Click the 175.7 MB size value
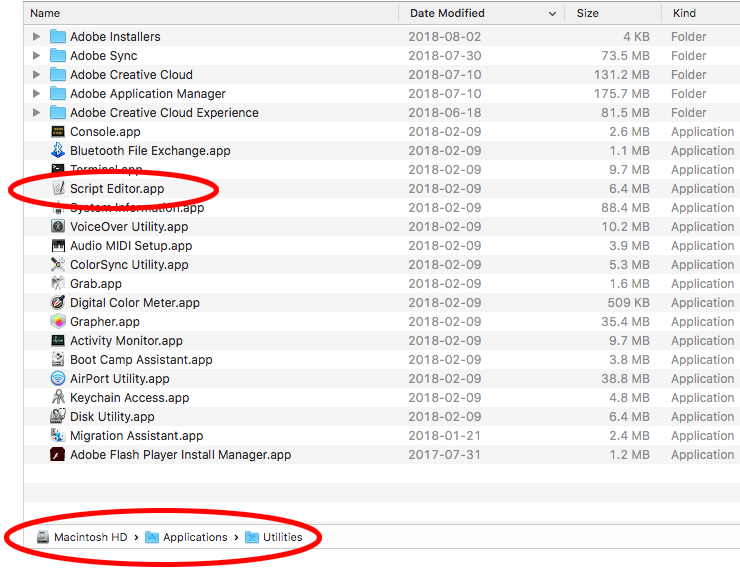Screen dimensions: 740x575 pyautogui.click(x=622, y=93)
